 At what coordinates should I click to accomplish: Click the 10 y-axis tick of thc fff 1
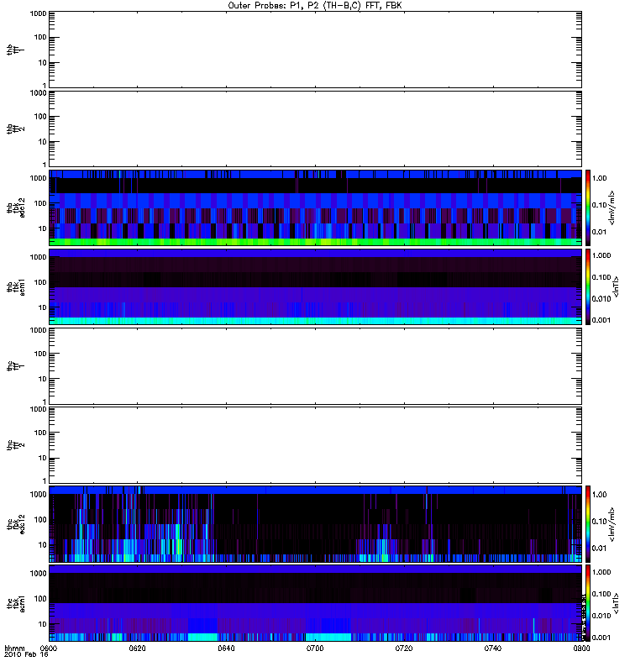point(42,380)
